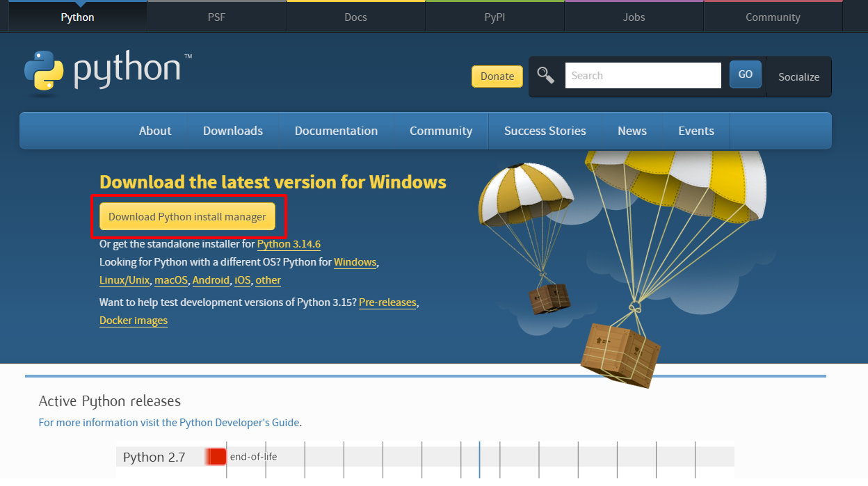Click the Donate button
Viewport: 868px width, 486px height.
click(x=497, y=76)
